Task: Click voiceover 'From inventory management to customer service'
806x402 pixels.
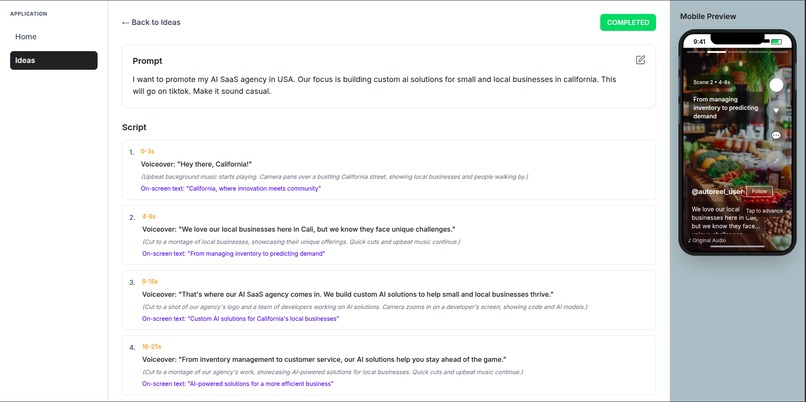Action: point(324,359)
